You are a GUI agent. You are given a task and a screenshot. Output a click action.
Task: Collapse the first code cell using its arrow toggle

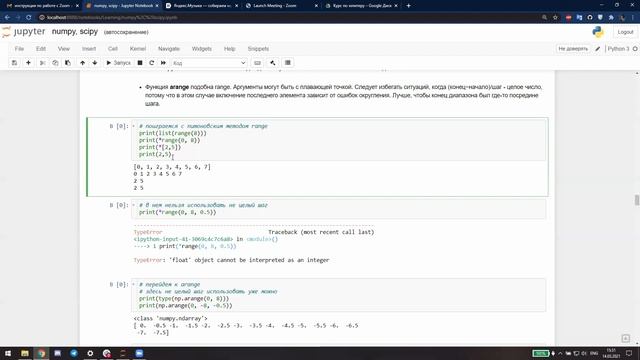(x=133, y=126)
